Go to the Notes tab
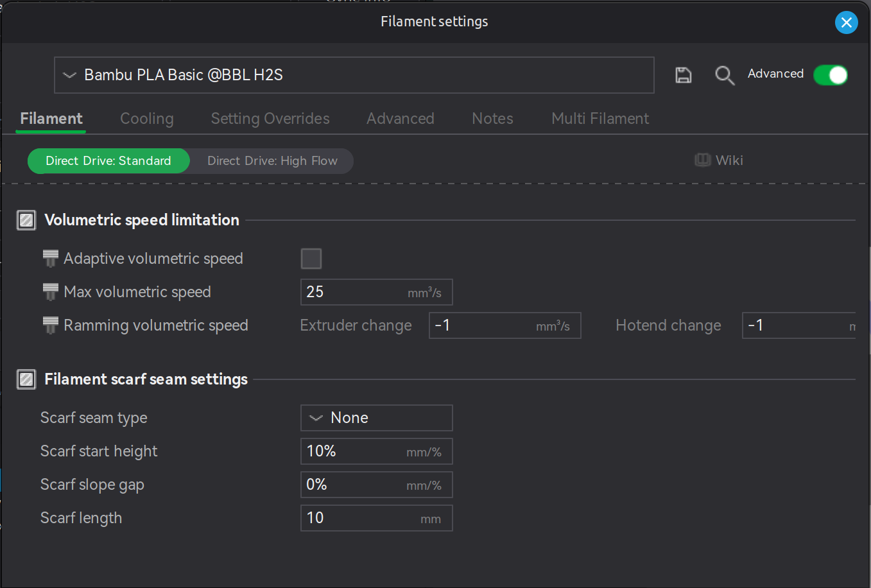Viewport: 871px width, 588px height. point(492,119)
